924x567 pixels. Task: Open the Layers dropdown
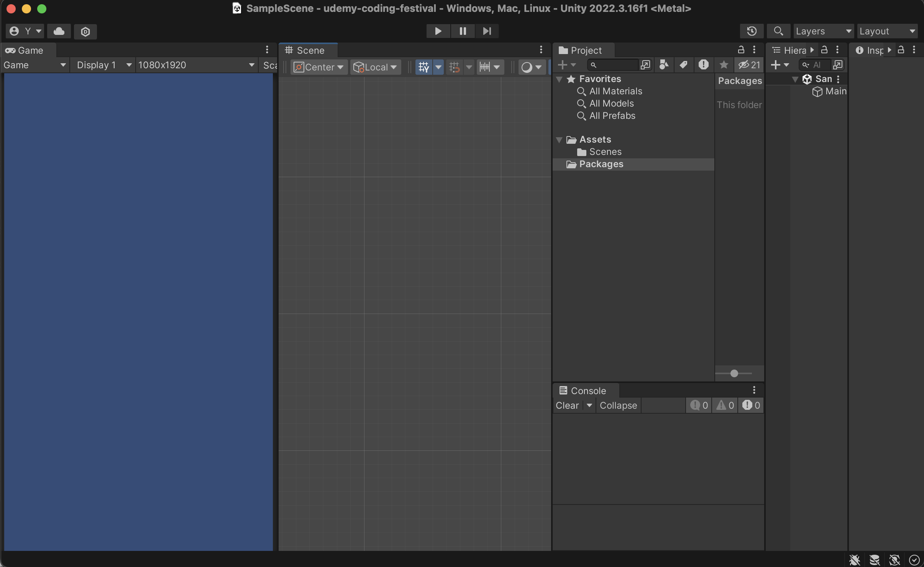point(823,31)
